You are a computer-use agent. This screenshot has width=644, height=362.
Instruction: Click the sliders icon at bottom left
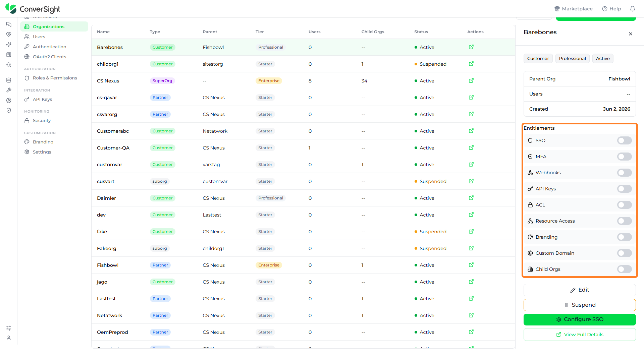click(9, 328)
